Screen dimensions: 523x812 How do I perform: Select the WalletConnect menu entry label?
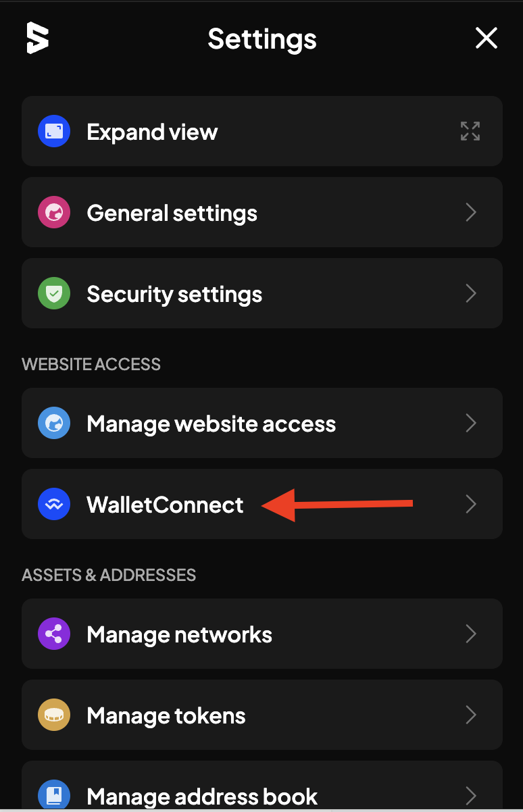(x=165, y=505)
